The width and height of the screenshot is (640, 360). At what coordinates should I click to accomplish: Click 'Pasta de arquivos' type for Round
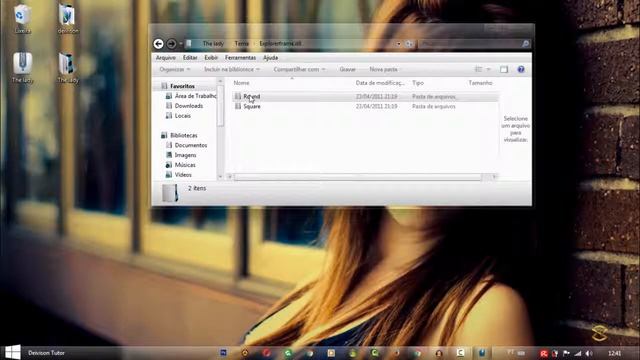pyautogui.click(x=433, y=97)
